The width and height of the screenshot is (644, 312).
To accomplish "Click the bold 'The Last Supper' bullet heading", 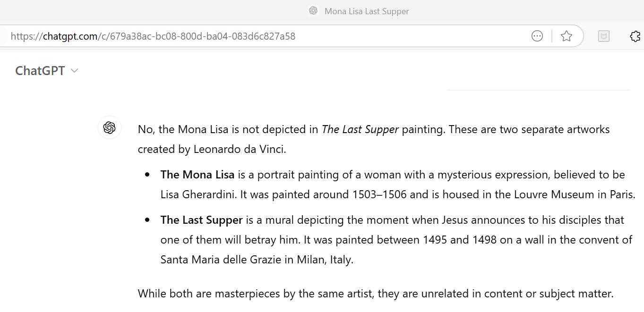I will [202, 220].
